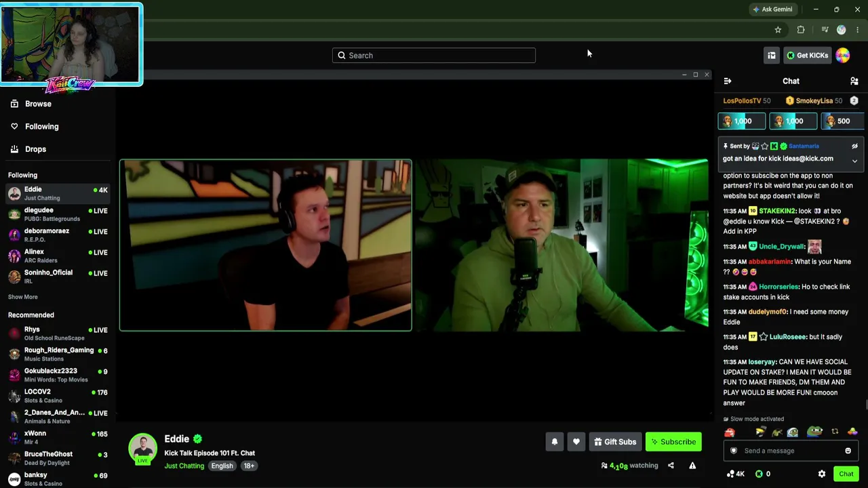The image size is (868, 488).
Task: Open LOCOV2 recommended channel
Action: (x=58, y=396)
